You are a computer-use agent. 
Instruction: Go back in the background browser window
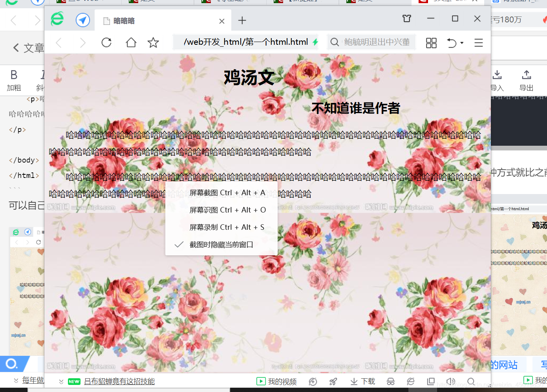[x=14, y=20]
